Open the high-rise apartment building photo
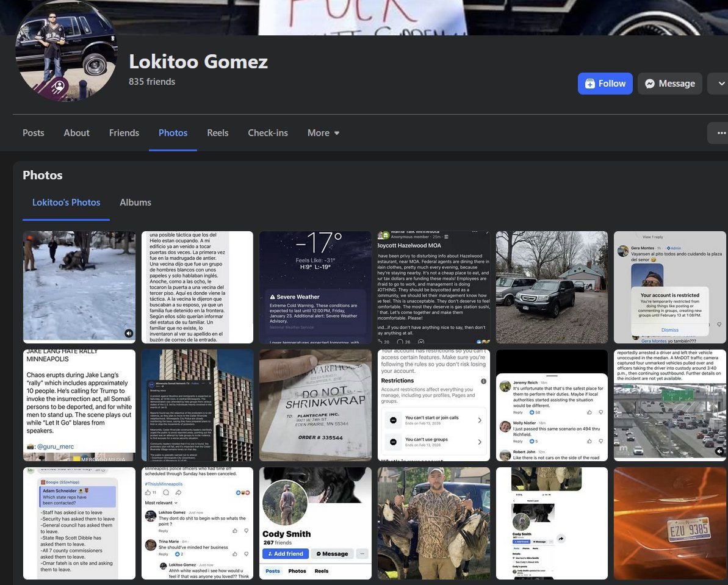 pos(197,405)
